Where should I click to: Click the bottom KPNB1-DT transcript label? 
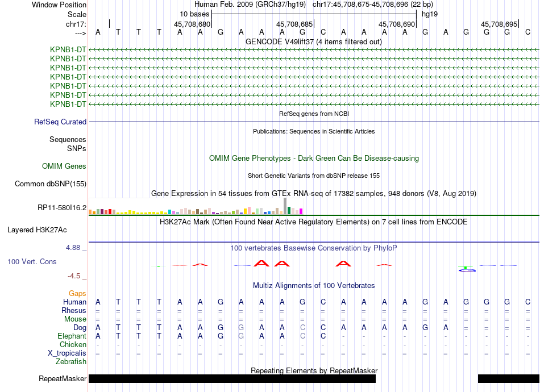(x=68, y=104)
